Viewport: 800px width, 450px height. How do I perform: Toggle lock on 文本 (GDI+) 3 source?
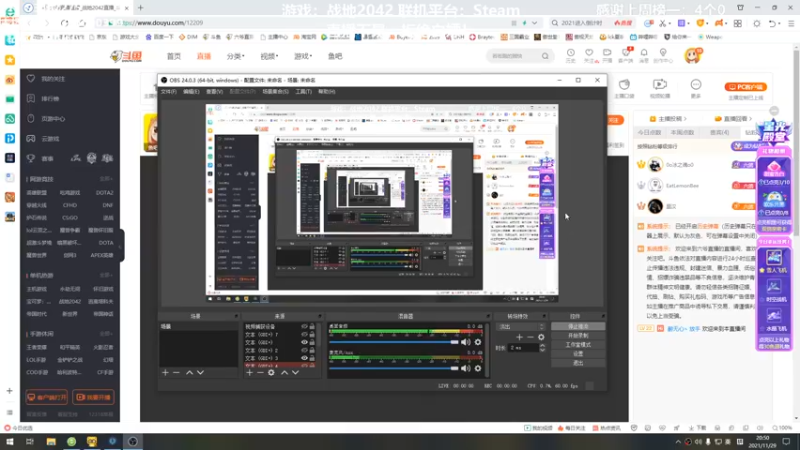coord(312,358)
